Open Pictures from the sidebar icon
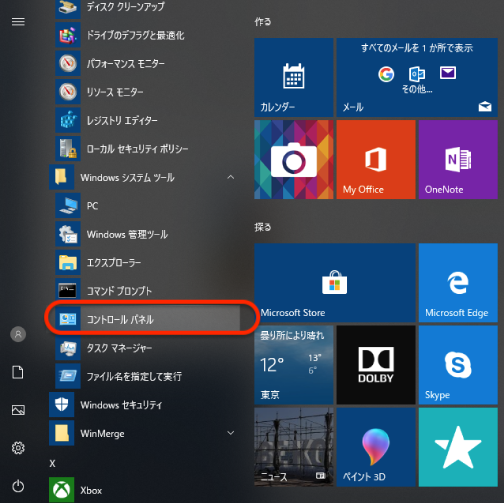The height and width of the screenshot is (503, 504). point(18,410)
